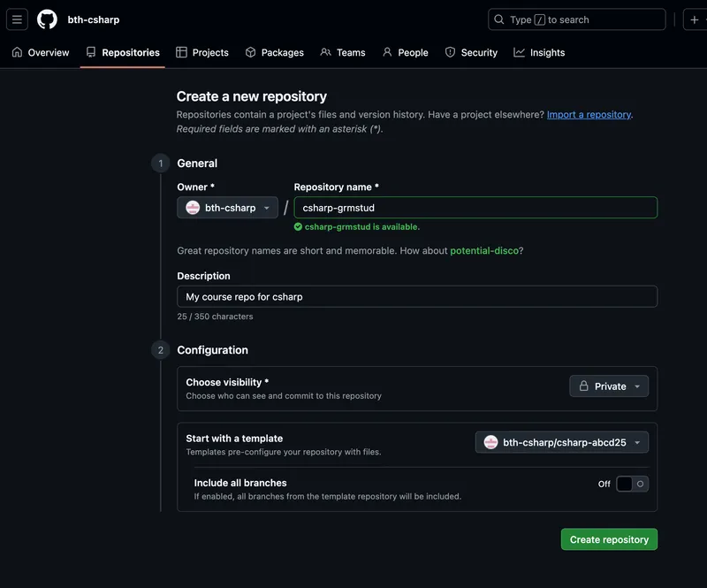Image resolution: width=707 pixels, height=588 pixels.
Task: Go to the Security tab
Action: [471, 53]
